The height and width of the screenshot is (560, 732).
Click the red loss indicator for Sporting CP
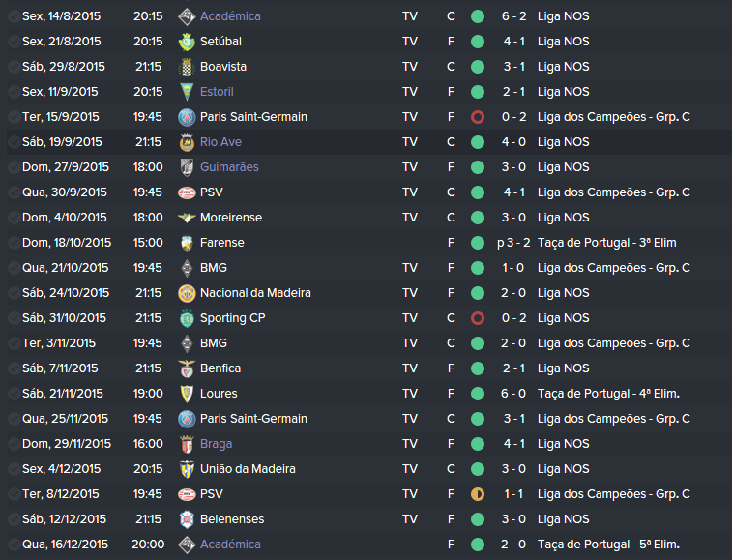477,318
